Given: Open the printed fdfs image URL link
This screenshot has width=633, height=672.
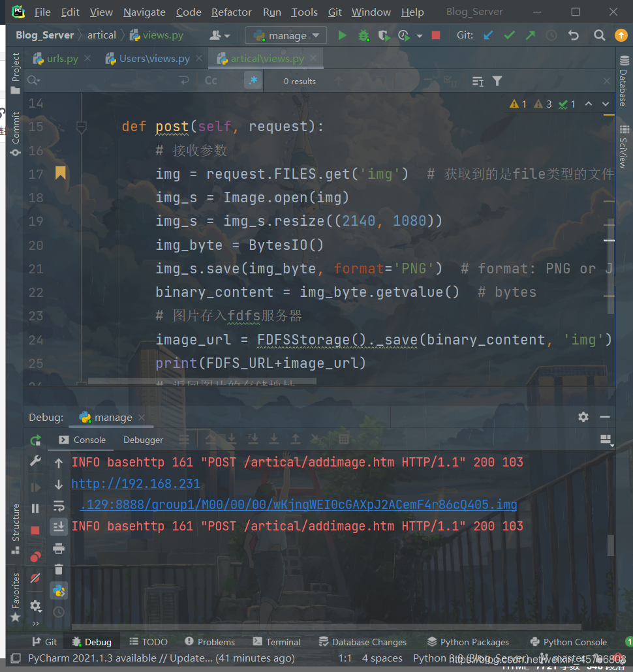Looking at the screenshot, I should click(x=298, y=504).
